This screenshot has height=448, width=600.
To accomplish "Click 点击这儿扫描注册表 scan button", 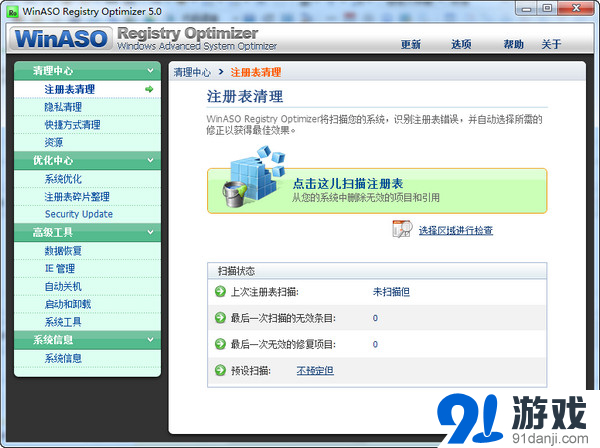I will [377, 191].
